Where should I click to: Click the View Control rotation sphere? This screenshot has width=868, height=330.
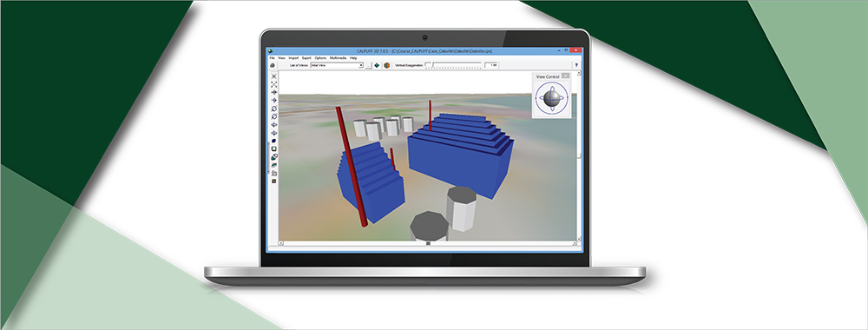551,98
